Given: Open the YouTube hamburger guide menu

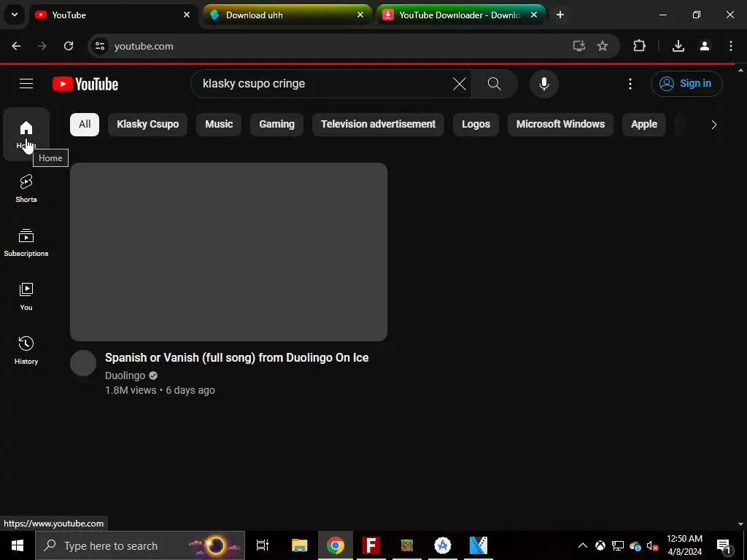Looking at the screenshot, I should (x=26, y=84).
